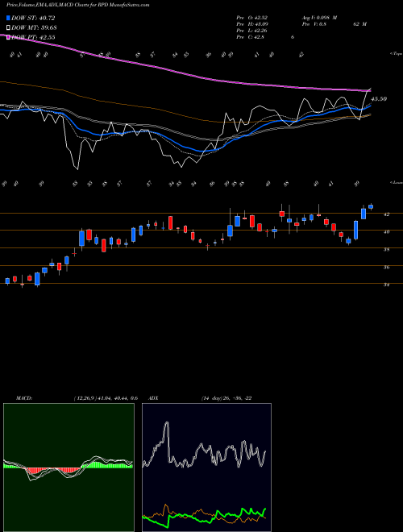Open the green MACD histogram chart
This screenshot has width=403, height=532.
(69, 468)
